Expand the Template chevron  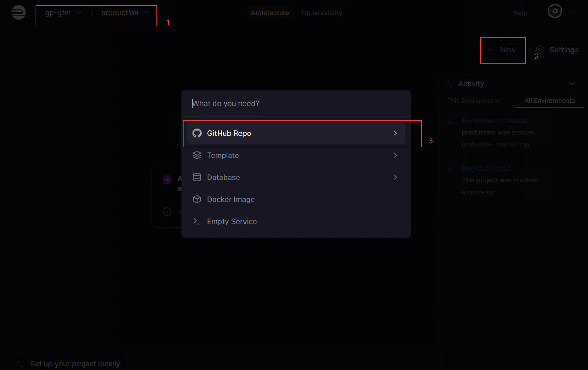click(395, 155)
